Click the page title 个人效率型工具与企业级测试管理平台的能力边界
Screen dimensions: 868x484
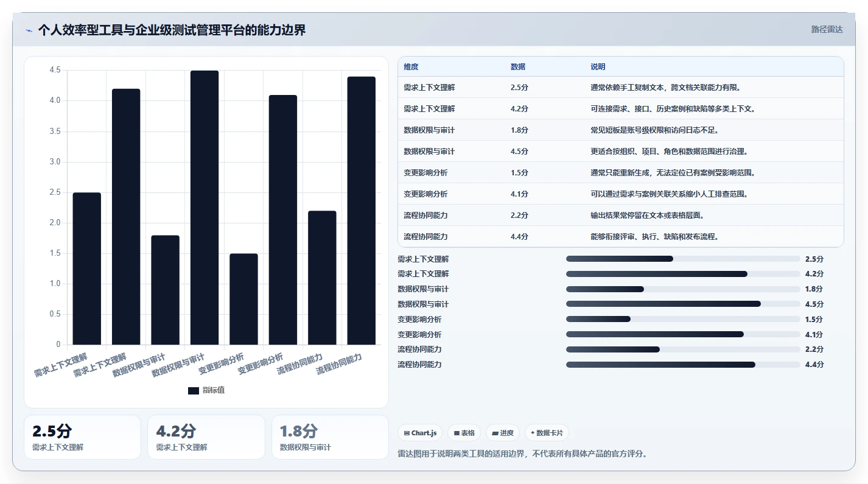pos(172,30)
